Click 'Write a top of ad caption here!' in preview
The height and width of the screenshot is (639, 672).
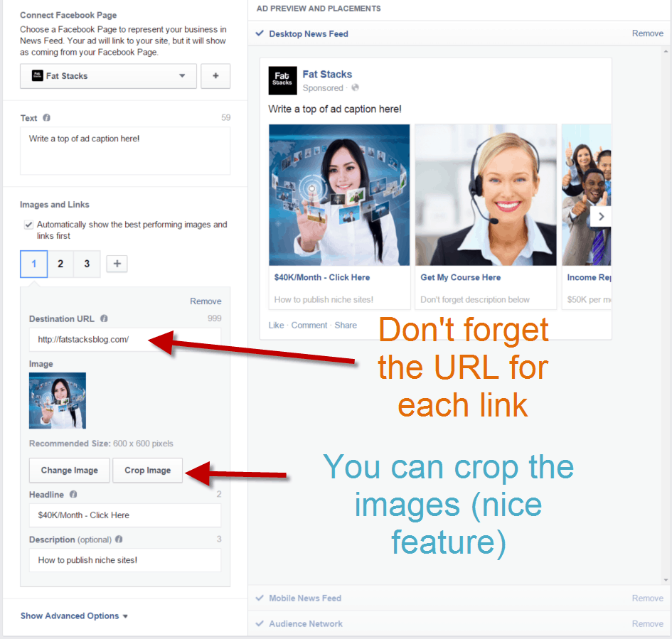pos(335,109)
